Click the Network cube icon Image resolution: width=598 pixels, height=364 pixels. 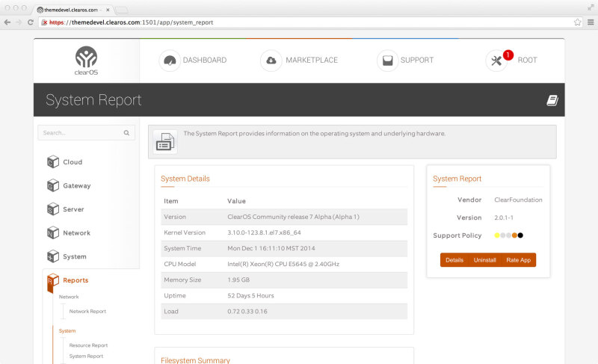(x=53, y=232)
